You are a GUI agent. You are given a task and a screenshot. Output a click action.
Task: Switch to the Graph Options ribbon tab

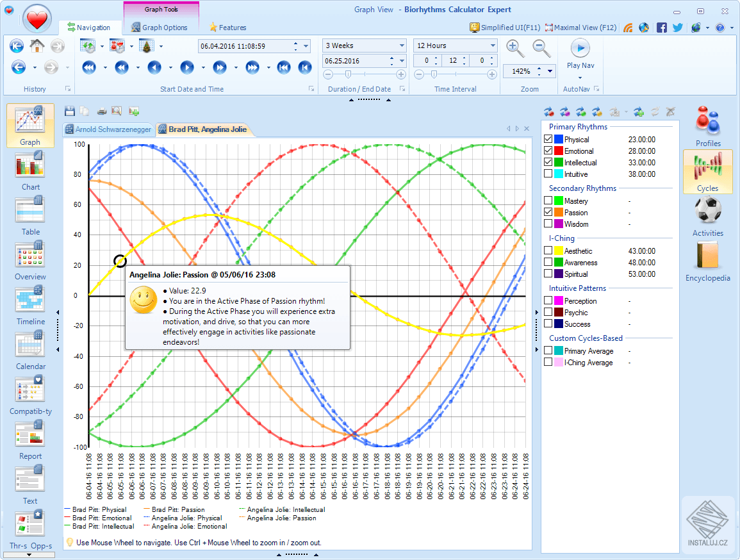pos(160,28)
